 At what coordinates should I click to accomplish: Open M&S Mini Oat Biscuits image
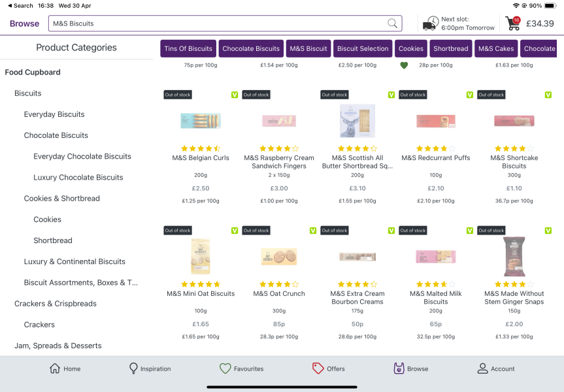pyautogui.click(x=201, y=256)
